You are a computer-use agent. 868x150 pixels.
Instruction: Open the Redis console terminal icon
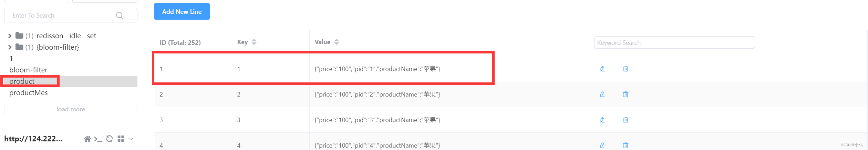point(98,139)
